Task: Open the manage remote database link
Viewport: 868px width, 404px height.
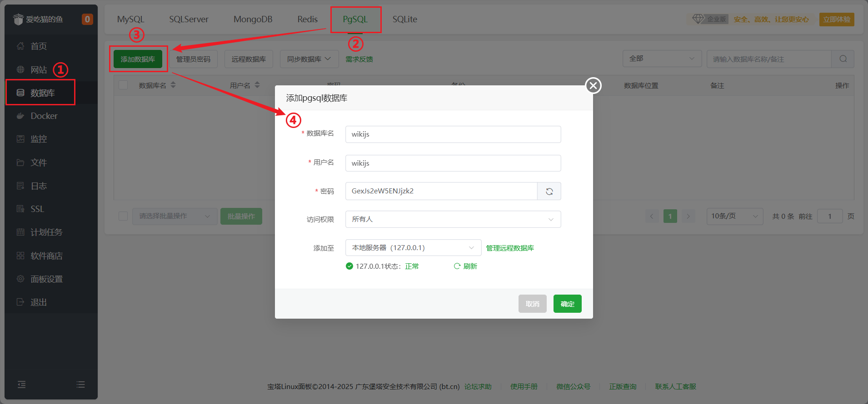Action: point(510,248)
